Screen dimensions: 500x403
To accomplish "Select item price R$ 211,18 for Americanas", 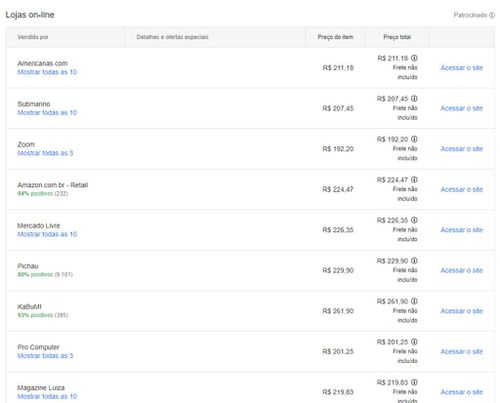I will click(338, 68).
